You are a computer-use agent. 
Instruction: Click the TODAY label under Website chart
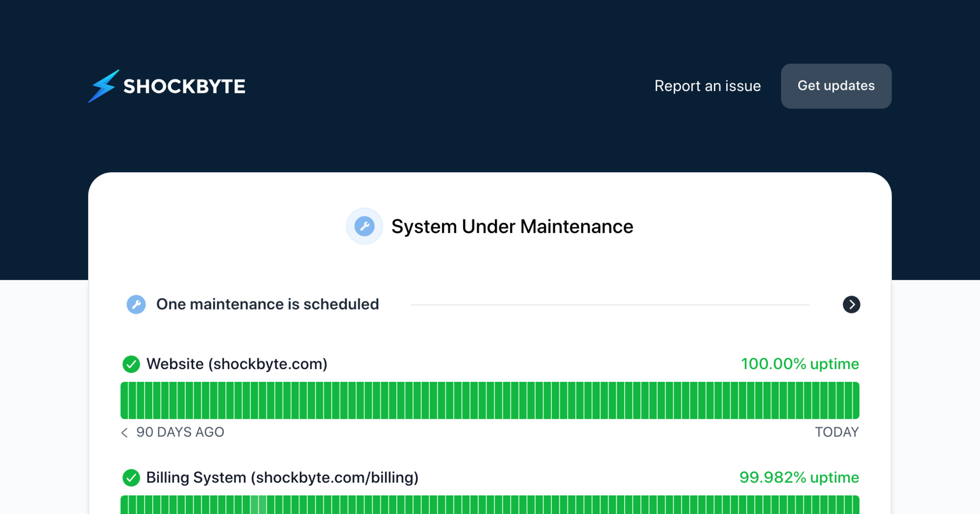coord(837,432)
